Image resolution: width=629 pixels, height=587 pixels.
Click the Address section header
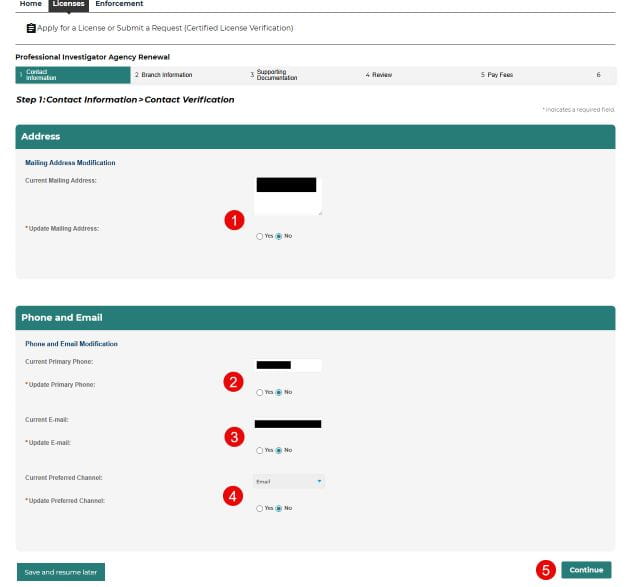[315, 137]
